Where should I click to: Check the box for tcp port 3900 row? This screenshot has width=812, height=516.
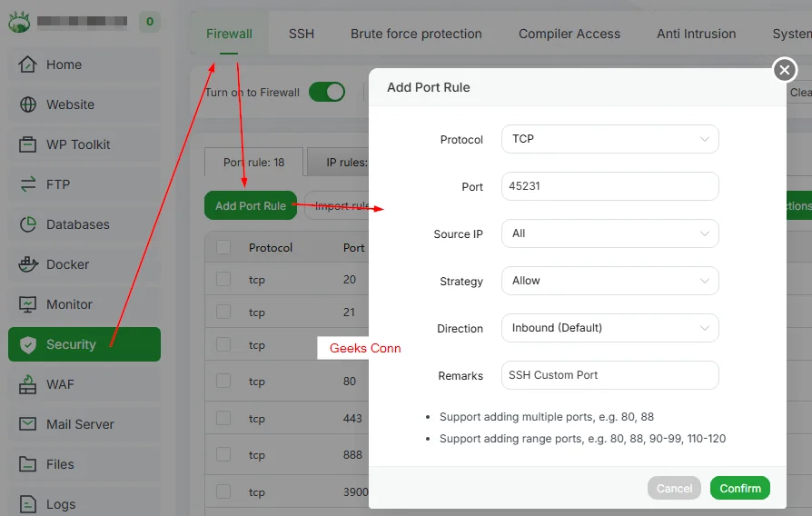coord(223,491)
